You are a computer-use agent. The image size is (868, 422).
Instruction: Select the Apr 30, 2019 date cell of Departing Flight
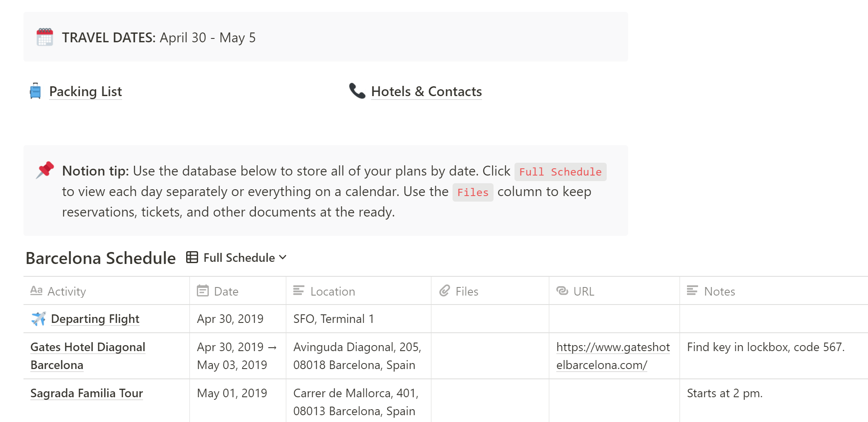click(230, 319)
